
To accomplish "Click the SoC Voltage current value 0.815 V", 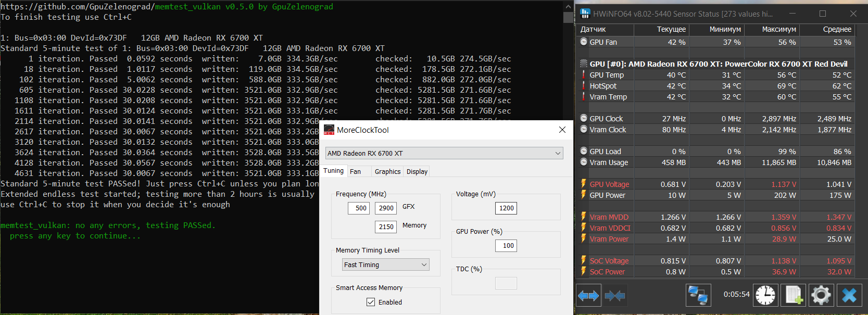I will pyautogui.click(x=673, y=260).
